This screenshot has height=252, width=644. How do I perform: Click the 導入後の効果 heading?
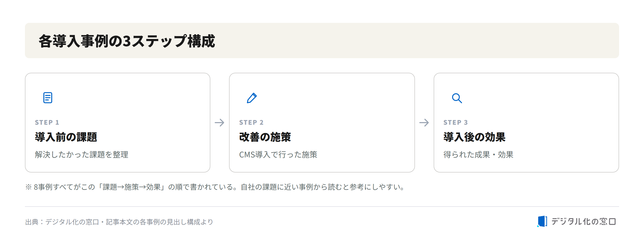[474, 137]
